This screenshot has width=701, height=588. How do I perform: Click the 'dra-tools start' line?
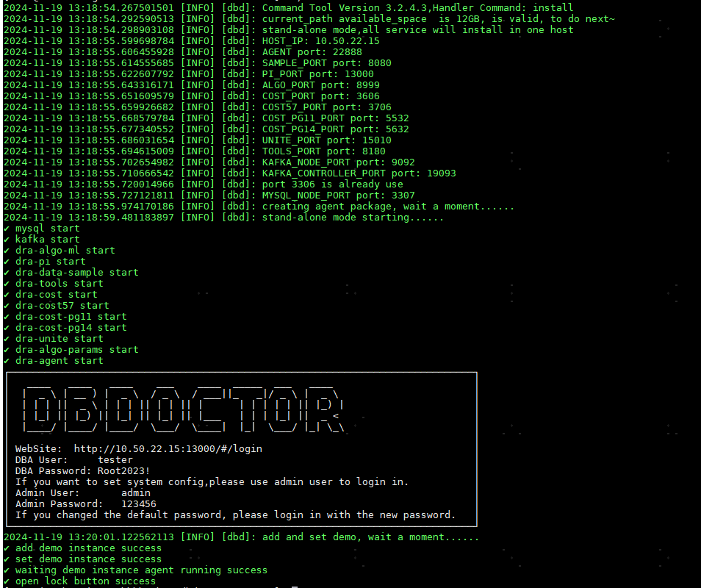click(53, 284)
